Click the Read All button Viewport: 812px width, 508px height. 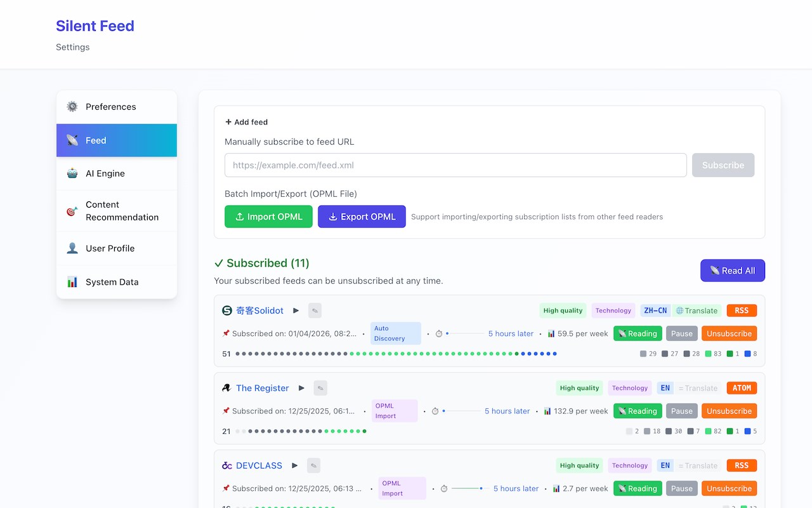pos(733,271)
